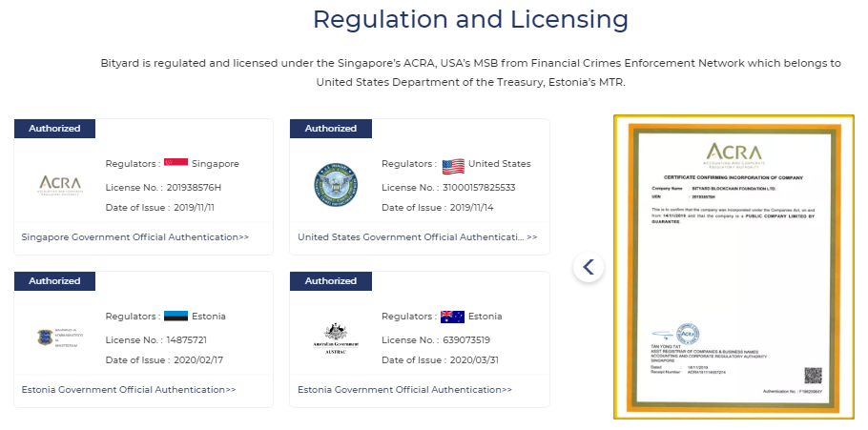This screenshot has height=430, width=868.
Task: Click the United States flag icon
Action: (x=453, y=165)
